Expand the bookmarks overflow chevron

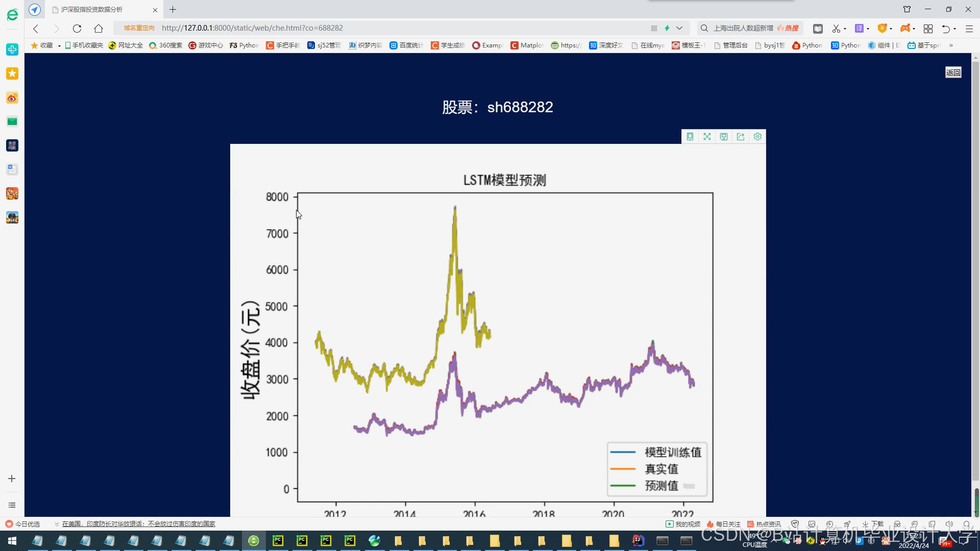pos(951,45)
